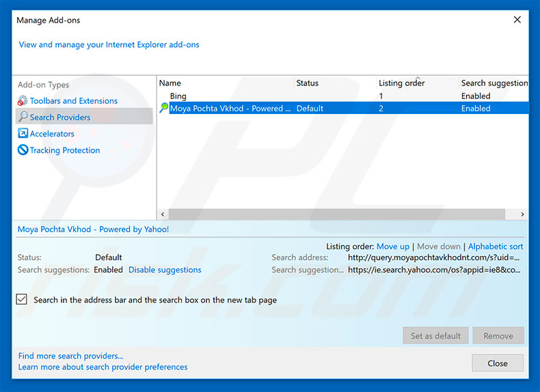Sort list by Name column header

pos(170,83)
